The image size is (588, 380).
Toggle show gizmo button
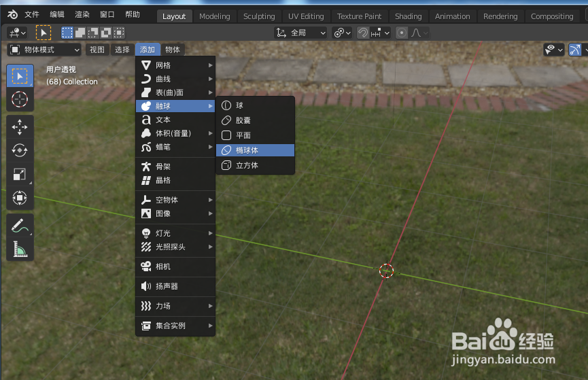click(x=575, y=50)
